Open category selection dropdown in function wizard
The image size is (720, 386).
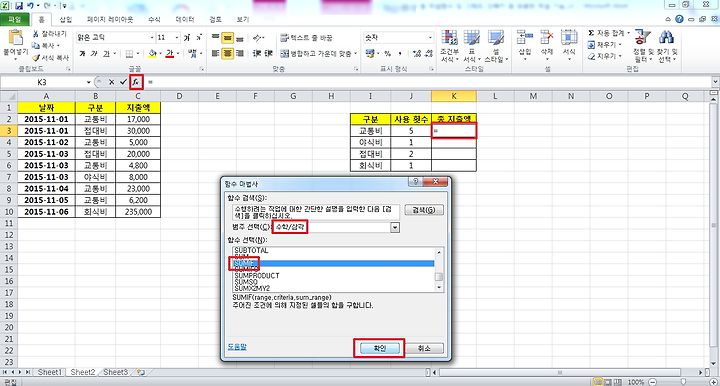coord(395,227)
